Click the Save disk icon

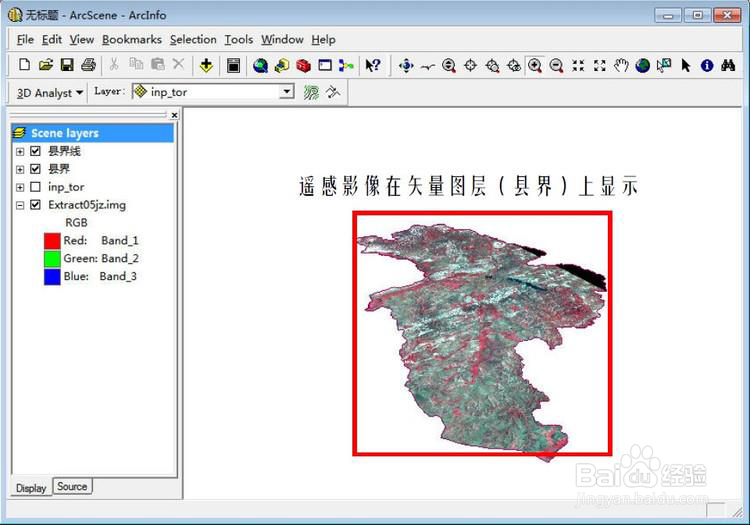[67, 65]
